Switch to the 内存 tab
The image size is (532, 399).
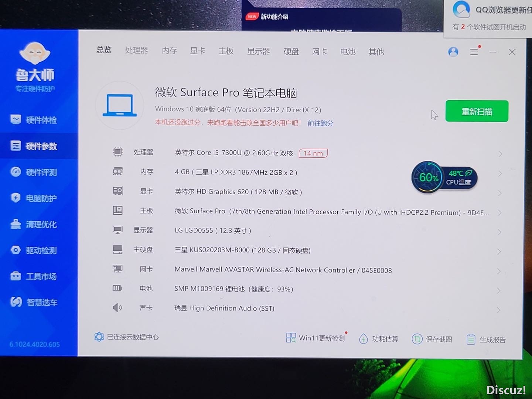(x=169, y=50)
